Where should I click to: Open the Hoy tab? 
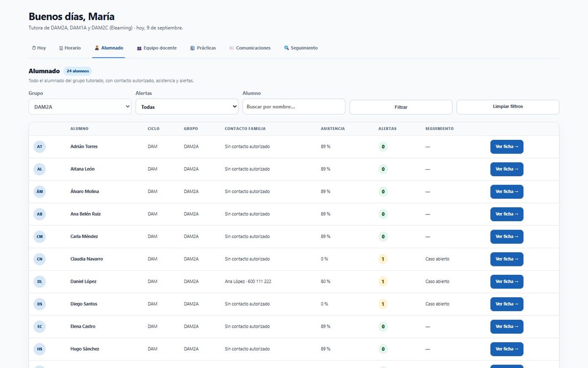(39, 48)
